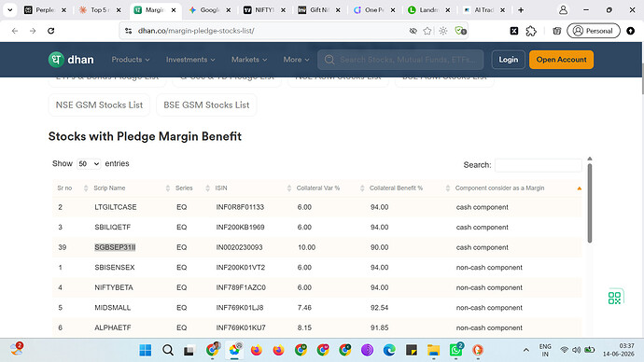Show hidden system tray icons
This screenshot has height=362, width=644.
[x=526, y=350]
